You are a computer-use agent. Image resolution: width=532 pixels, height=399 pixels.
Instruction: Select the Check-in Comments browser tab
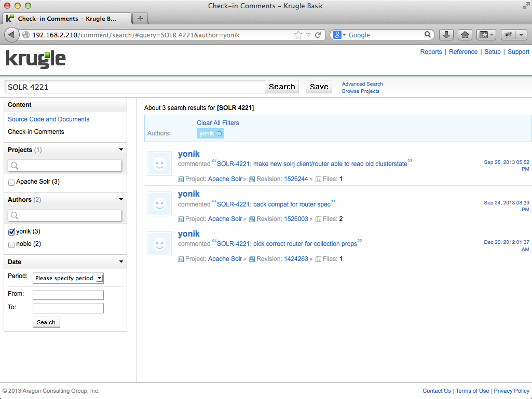67,19
